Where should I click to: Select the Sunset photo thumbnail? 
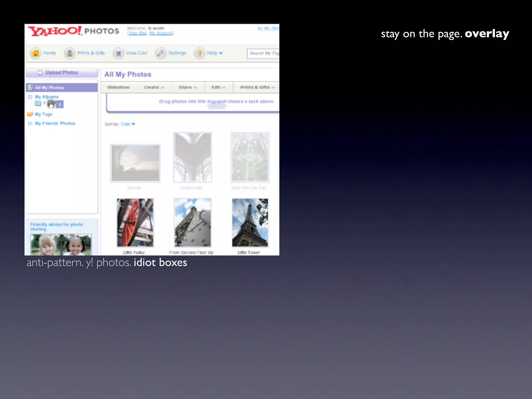(x=135, y=163)
